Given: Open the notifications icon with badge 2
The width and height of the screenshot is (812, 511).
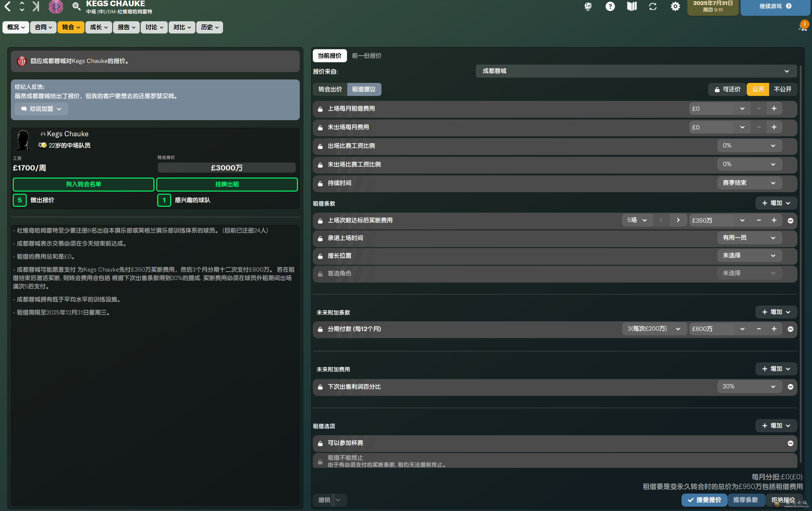Looking at the screenshot, I should click(x=804, y=26).
